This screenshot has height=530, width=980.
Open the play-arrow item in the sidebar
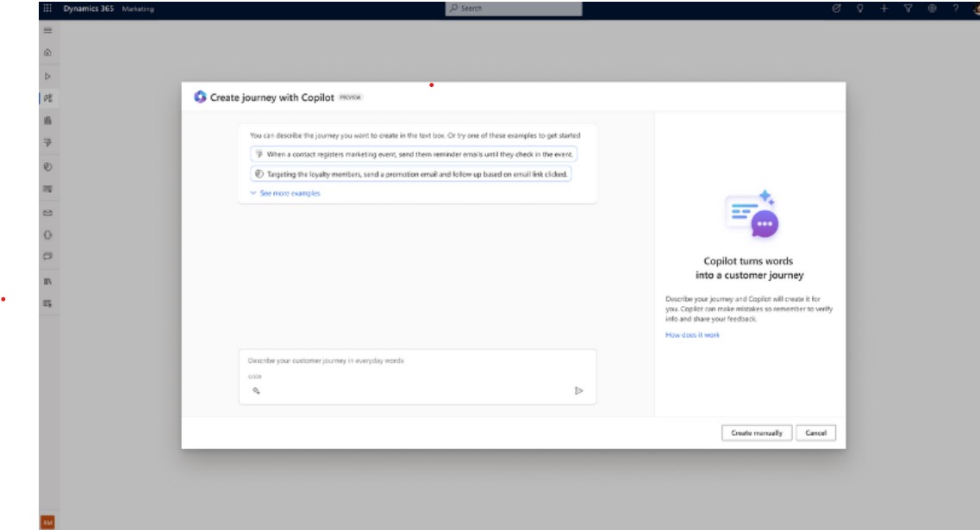(47, 76)
